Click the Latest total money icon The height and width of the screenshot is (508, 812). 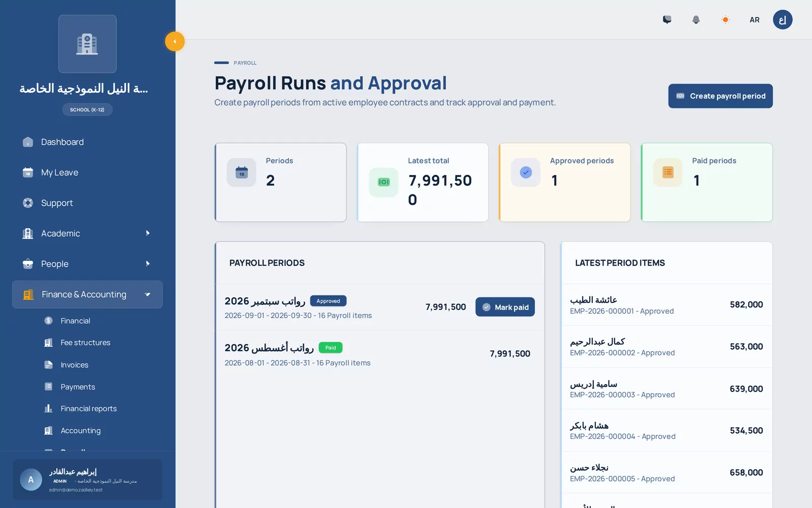pyautogui.click(x=384, y=182)
